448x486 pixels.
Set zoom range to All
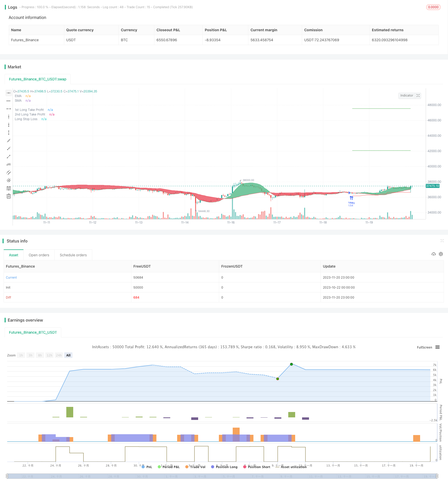tap(68, 355)
